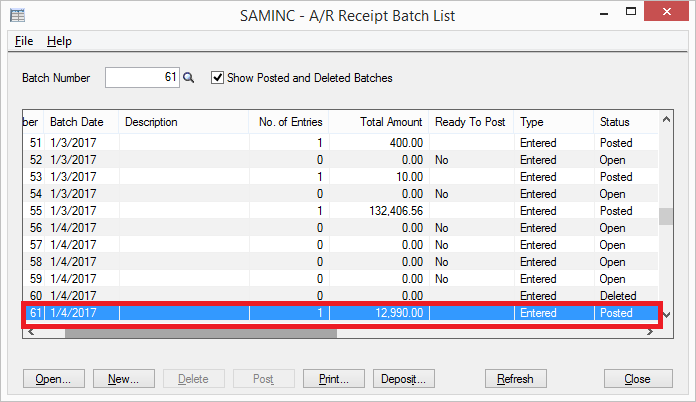Select batch 56 row number
This screenshot has width=696, height=402.
(36, 228)
